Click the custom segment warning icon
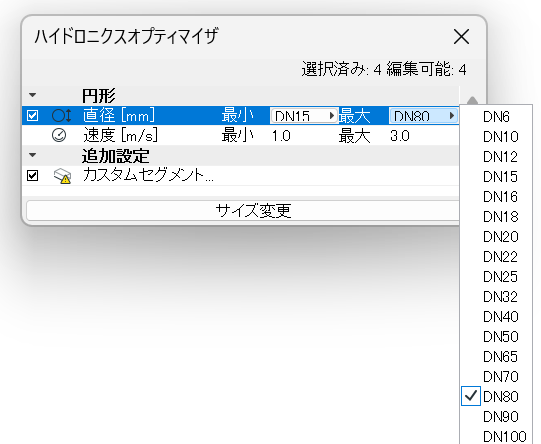 [x=62, y=176]
